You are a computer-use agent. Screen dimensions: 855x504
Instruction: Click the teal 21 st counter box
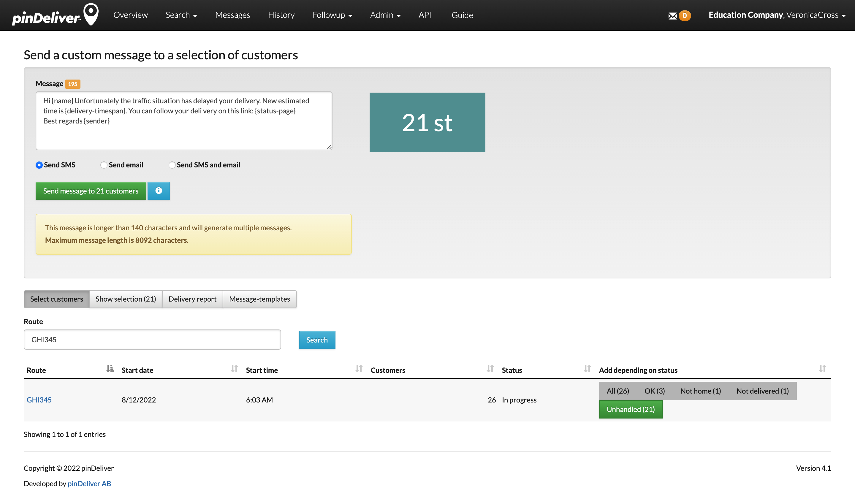(427, 122)
